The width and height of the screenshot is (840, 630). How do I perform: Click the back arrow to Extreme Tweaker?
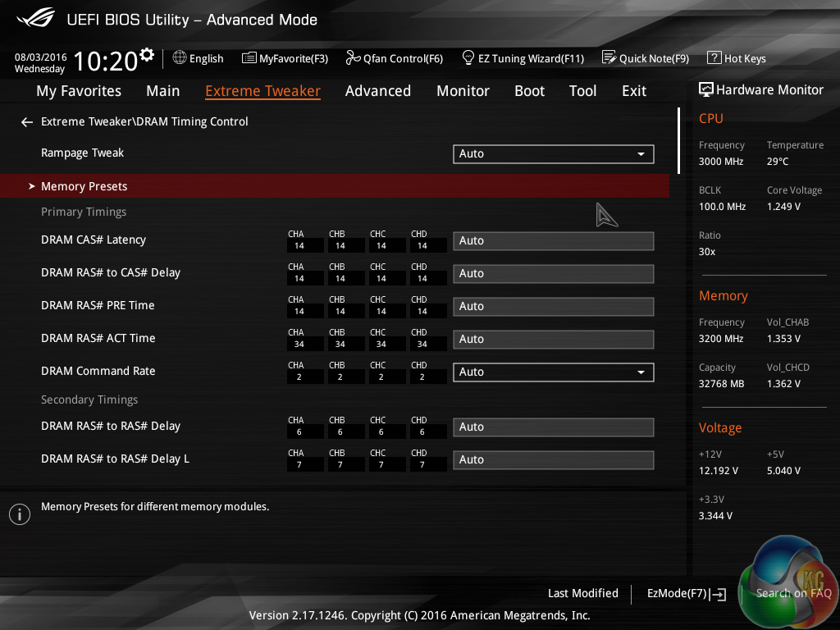coord(27,122)
